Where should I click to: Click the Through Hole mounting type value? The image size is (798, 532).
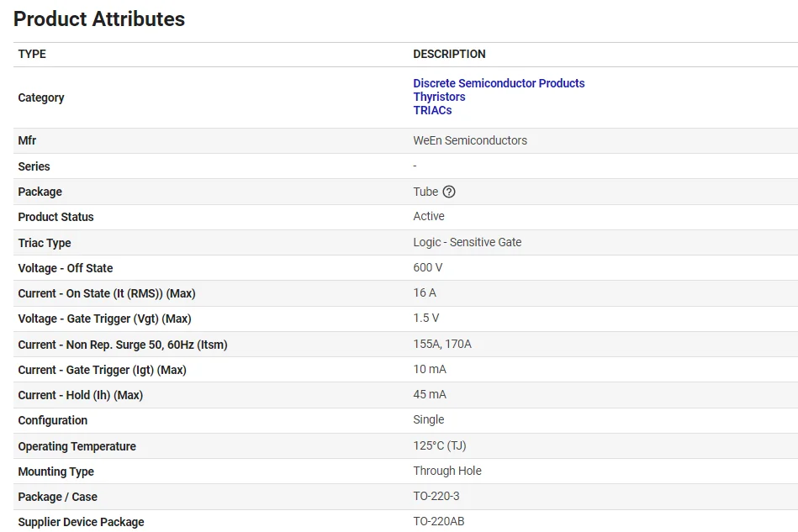[x=447, y=471]
